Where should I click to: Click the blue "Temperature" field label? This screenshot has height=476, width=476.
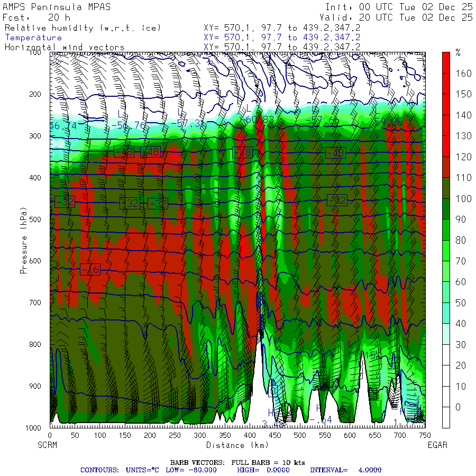click(x=33, y=38)
